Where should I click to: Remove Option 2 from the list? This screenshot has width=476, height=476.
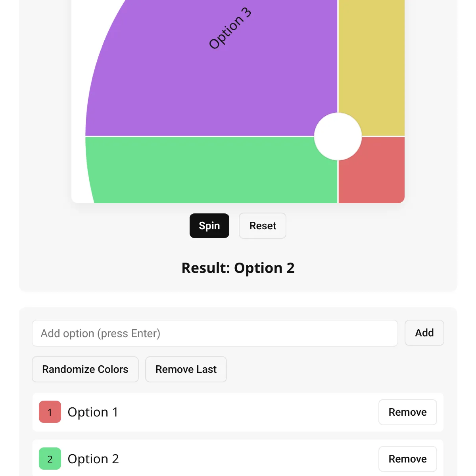pos(408,459)
